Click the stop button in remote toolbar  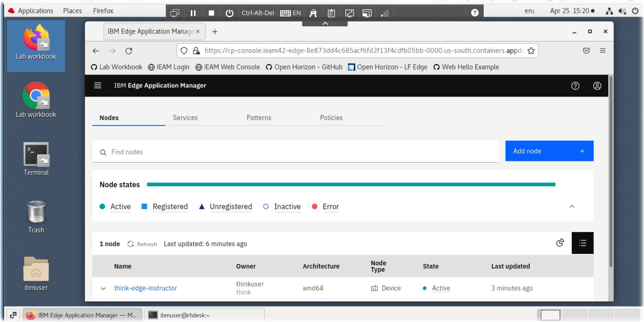tap(211, 13)
